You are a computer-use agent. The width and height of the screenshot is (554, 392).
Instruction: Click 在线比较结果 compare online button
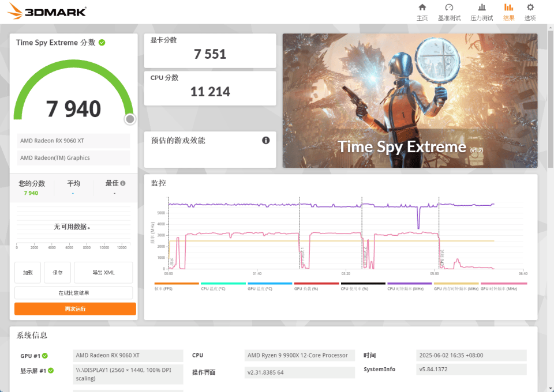(73, 293)
